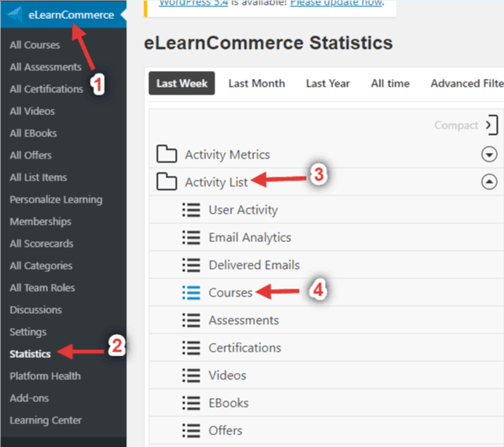
Task: Open All Videos in sidebar
Action: tap(32, 111)
